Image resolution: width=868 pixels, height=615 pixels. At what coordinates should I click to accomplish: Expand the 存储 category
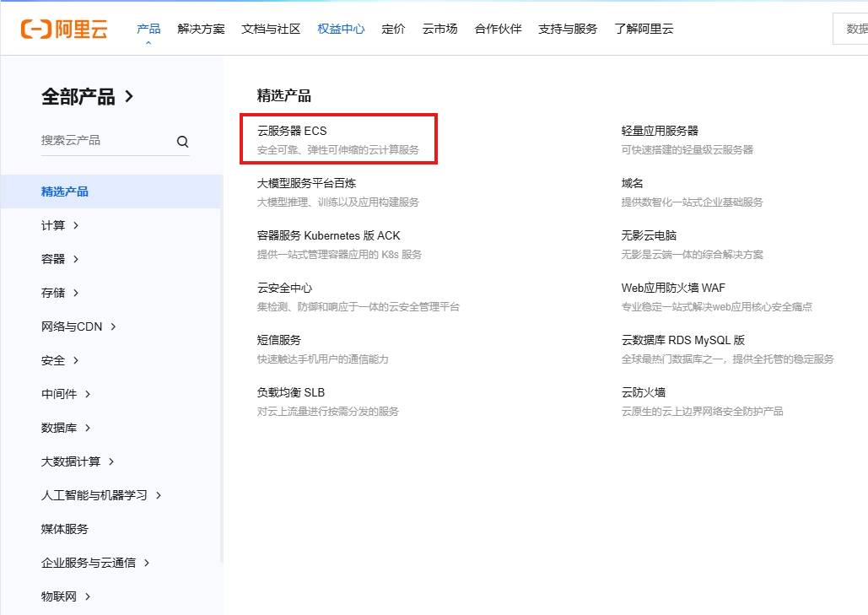point(60,293)
